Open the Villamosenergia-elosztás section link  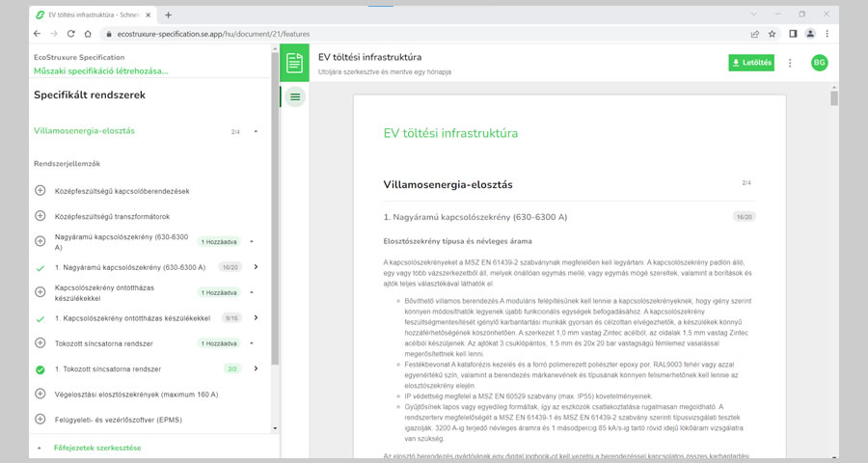pos(84,131)
